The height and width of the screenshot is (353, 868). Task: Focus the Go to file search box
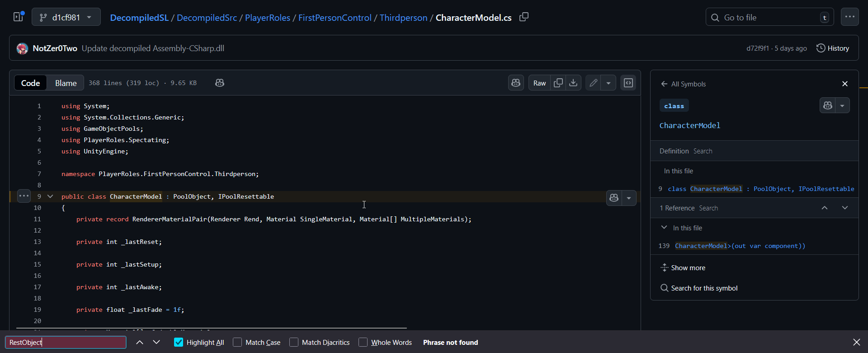pos(769,17)
